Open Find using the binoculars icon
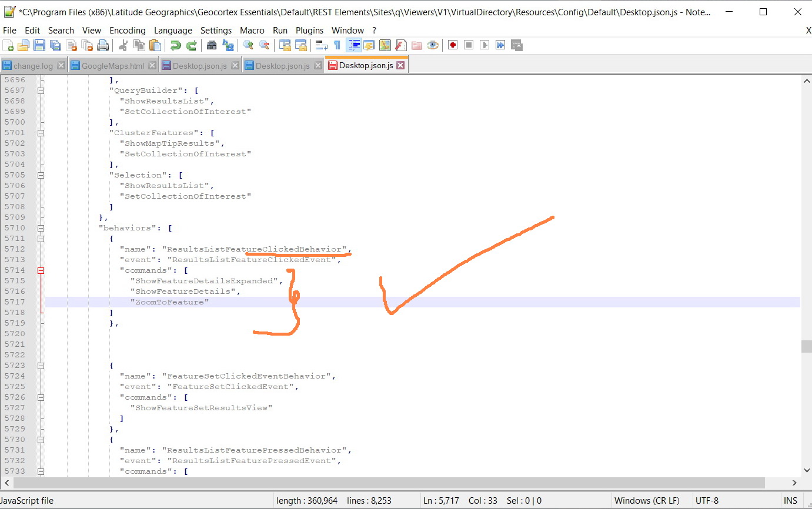 tap(212, 45)
